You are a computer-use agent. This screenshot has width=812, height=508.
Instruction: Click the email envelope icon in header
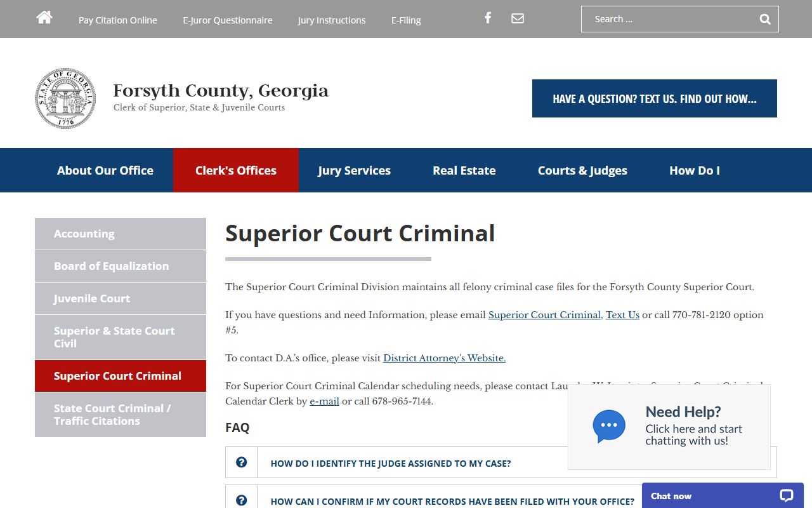point(518,18)
